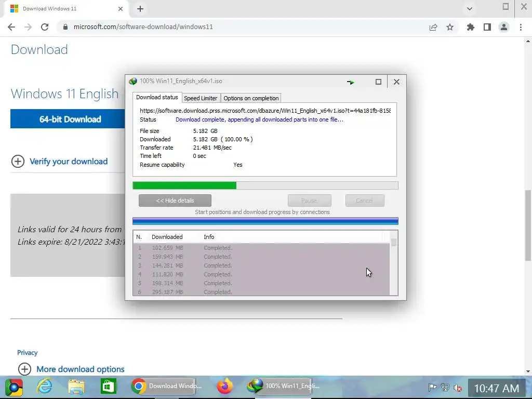Screen dimensions: 532x399
Task: View site info via padlock icon
Action: [65, 27]
